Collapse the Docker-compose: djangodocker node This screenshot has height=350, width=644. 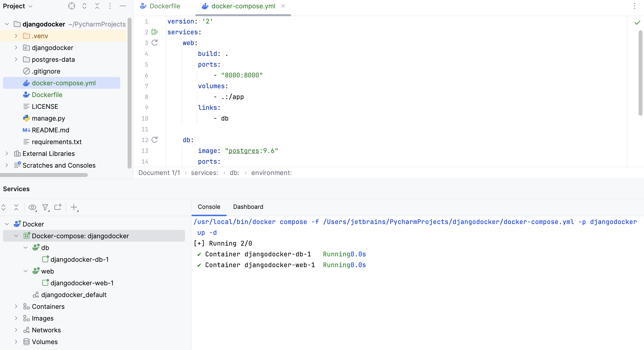click(16, 236)
